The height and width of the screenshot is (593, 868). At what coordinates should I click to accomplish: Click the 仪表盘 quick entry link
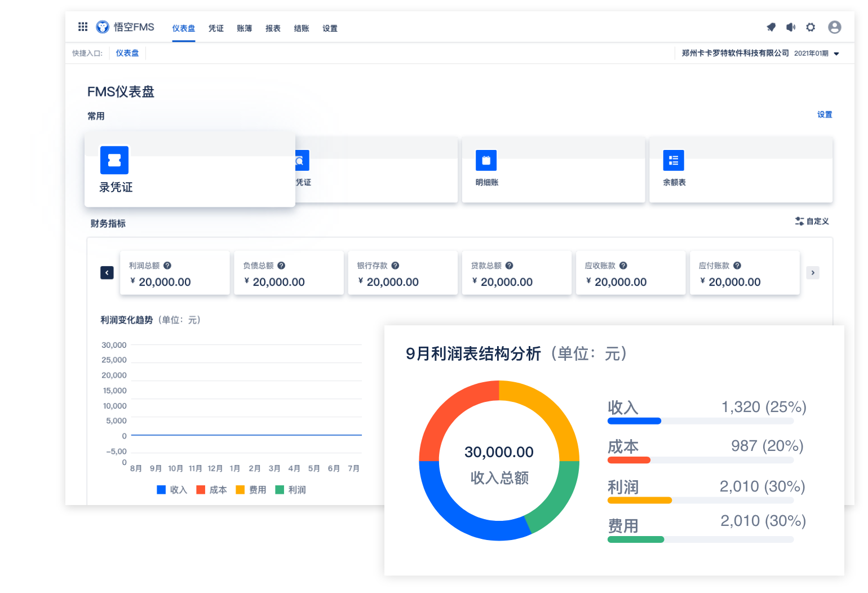127,53
